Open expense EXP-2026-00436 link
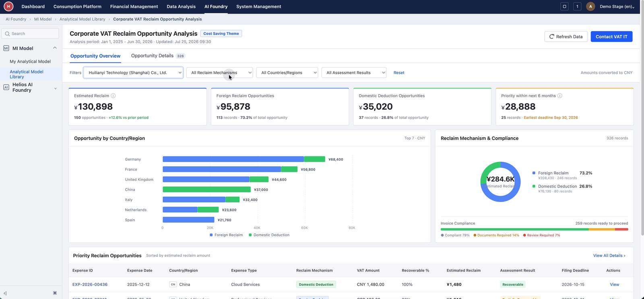The image size is (644, 299). tap(90, 285)
